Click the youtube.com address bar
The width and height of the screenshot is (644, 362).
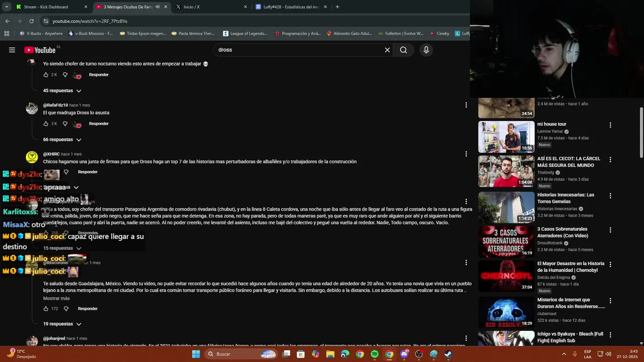252,21
